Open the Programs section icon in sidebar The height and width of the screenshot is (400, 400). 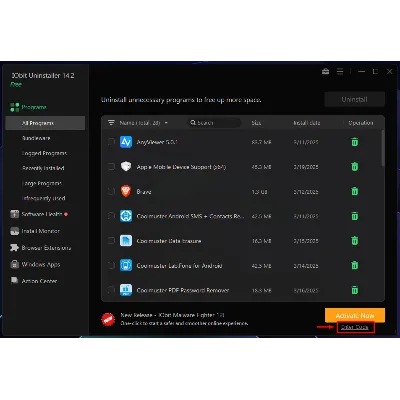tap(15, 107)
